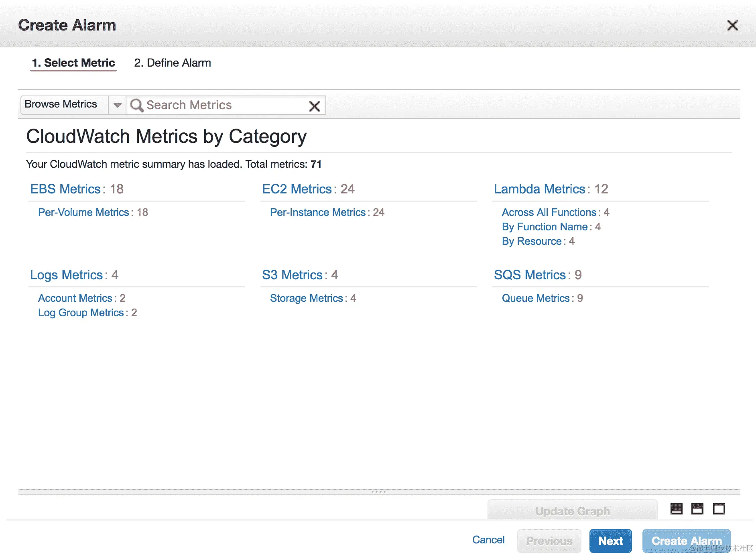The height and width of the screenshot is (555, 756).
Task: Collapse the graph pane to the bottom
Action: click(x=677, y=509)
